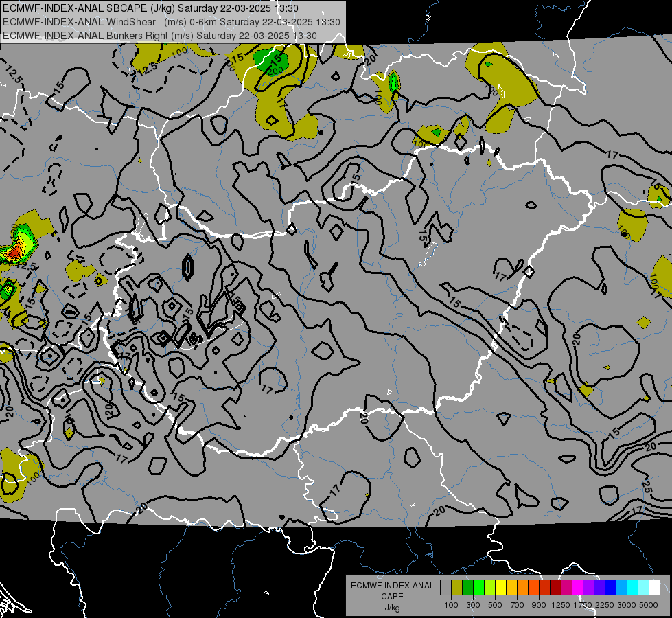Select the olive swatch in the CAPE legend

click(457, 588)
